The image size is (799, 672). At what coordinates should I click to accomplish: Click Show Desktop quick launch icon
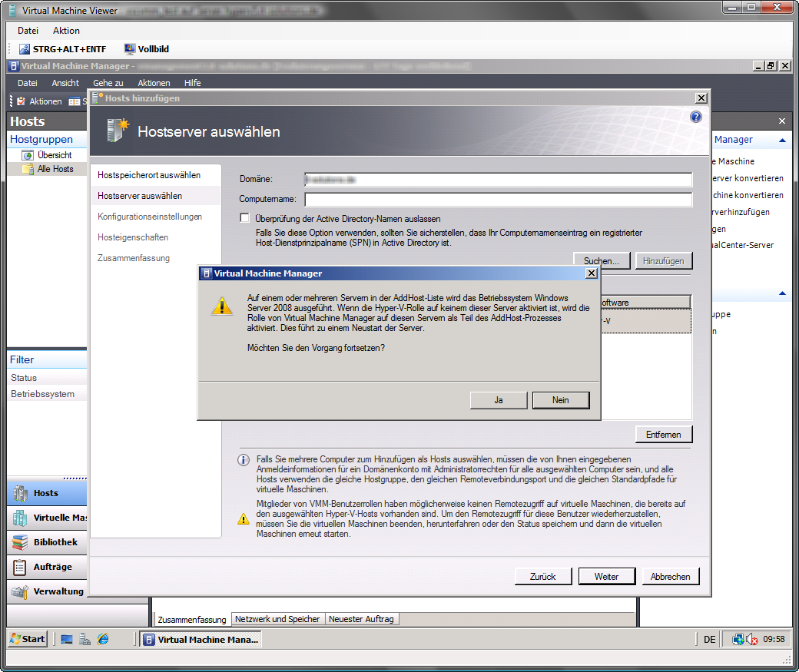tap(67, 639)
